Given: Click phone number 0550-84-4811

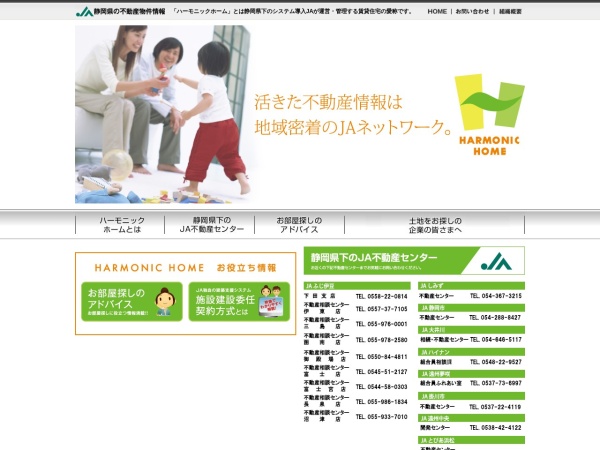Looking at the screenshot, I should 382,357.
